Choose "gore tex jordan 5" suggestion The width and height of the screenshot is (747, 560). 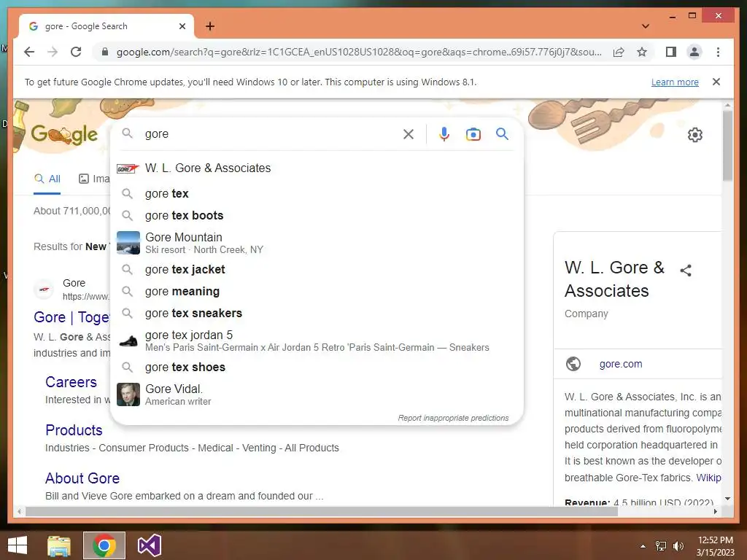coord(317,341)
